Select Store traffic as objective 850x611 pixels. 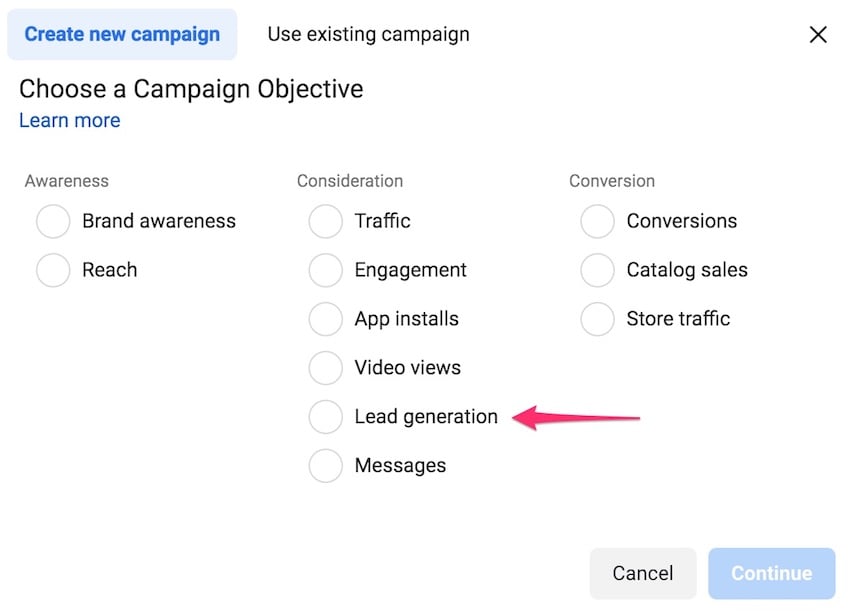tap(597, 319)
